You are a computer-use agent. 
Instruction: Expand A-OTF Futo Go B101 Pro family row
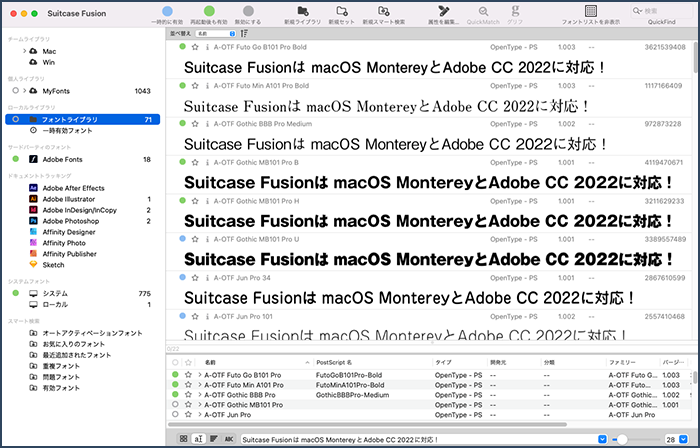click(200, 375)
